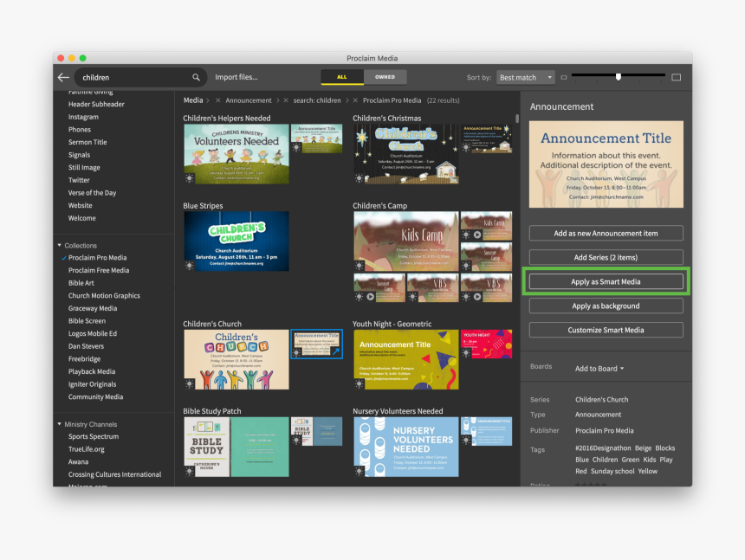The width and height of the screenshot is (745, 560).
Task: Select Bible Art collection
Action: pyautogui.click(x=81, y=283)
